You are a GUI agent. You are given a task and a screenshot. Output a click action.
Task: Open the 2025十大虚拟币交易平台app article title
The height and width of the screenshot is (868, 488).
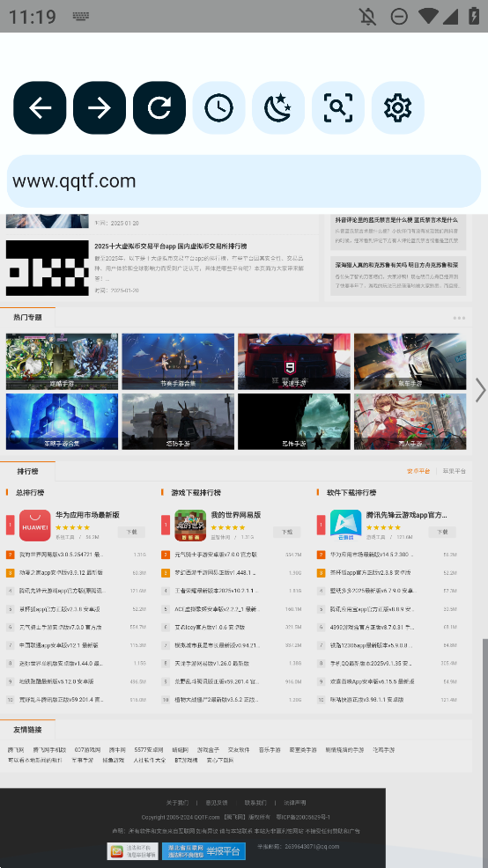tap(171, 246)
